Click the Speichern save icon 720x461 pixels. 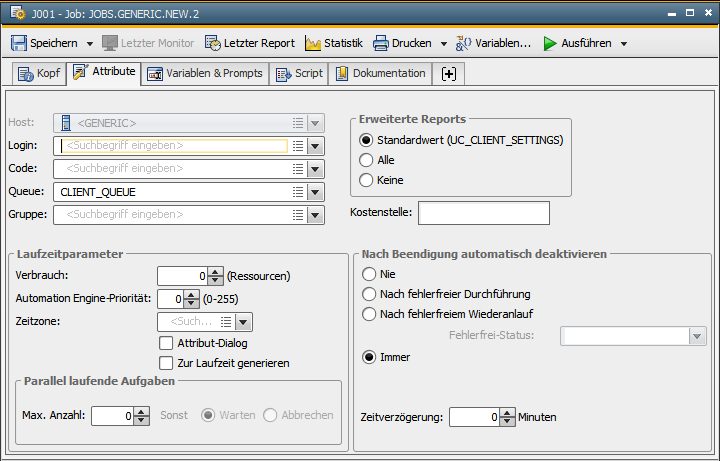pos(19,44)
